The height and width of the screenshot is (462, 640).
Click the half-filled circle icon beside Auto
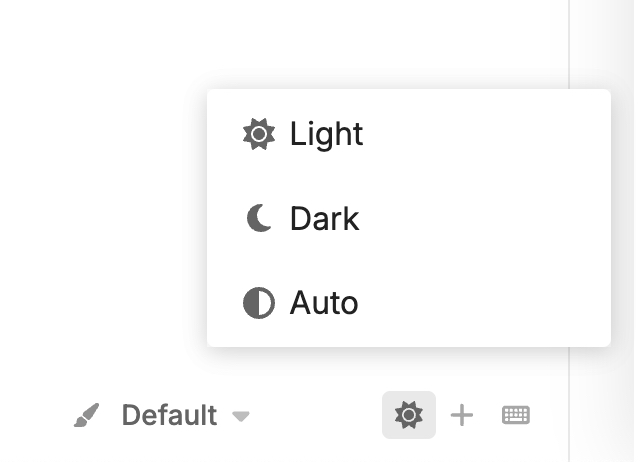point(259,303)
